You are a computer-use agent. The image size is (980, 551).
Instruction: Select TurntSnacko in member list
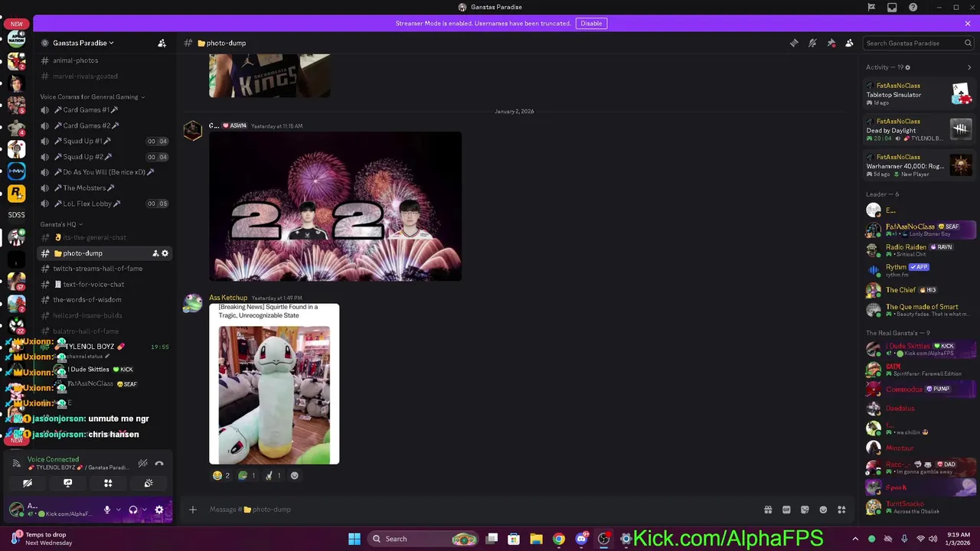[919, 507]
